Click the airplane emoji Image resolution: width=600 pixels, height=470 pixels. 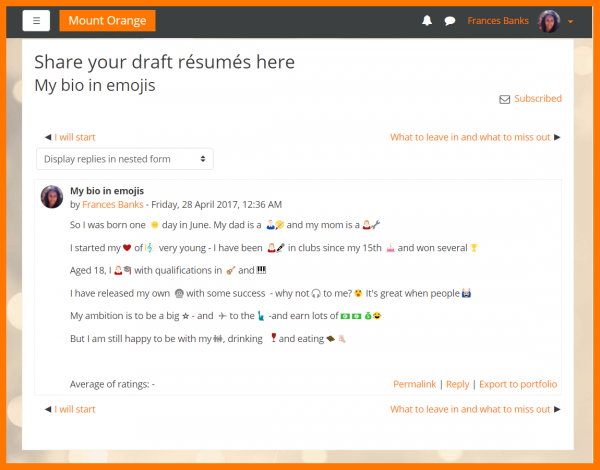pyautogui.click(x=222, y=316)
